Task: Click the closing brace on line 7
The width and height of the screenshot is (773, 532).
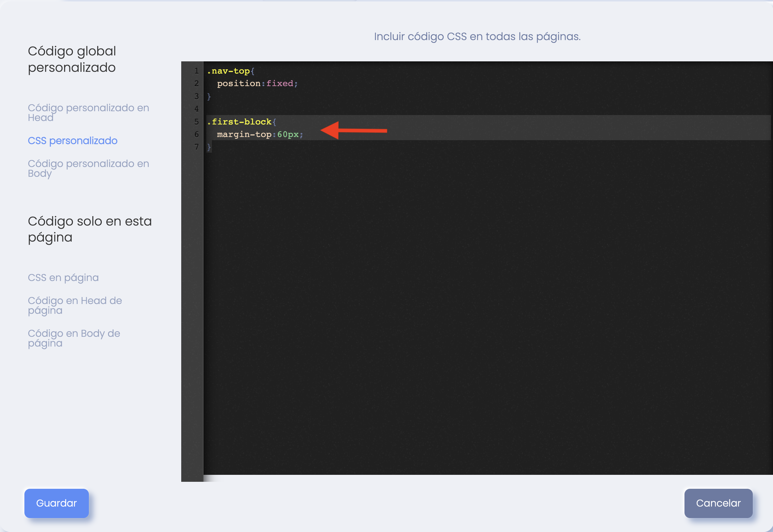Action: tap(209, 147)
